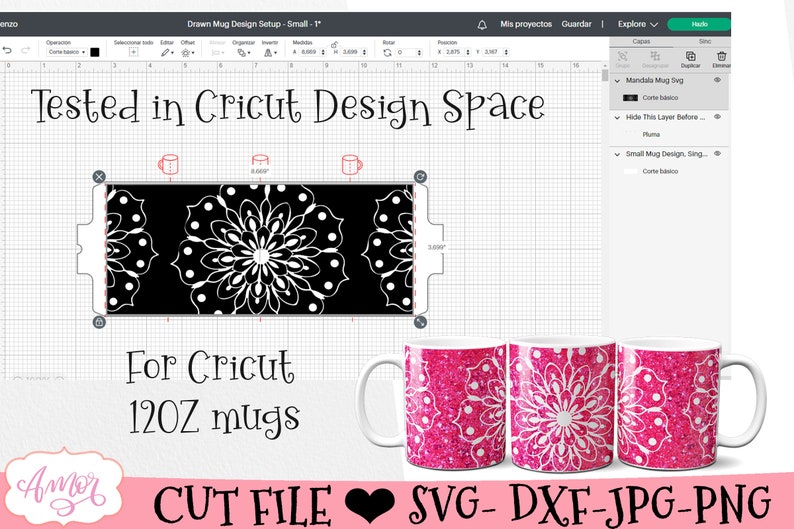The width and height of the screenshot is (794, 529).
Task: Collapse the Hide This Layer Before group
Action: coord(617,117)
